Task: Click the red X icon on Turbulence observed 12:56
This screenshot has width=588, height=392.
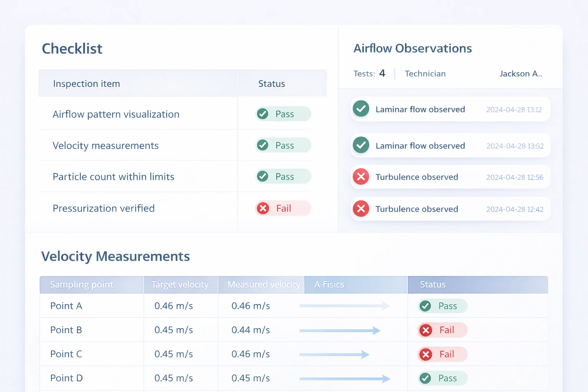Action: tap(360, 176)
